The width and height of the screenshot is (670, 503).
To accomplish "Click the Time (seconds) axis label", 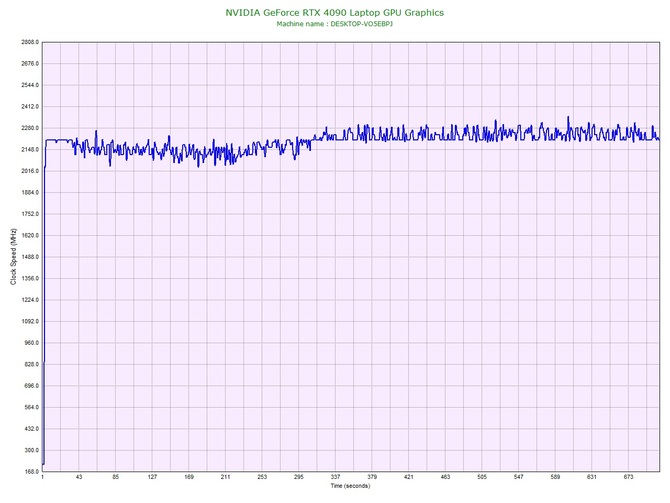I will coord(350,486).
